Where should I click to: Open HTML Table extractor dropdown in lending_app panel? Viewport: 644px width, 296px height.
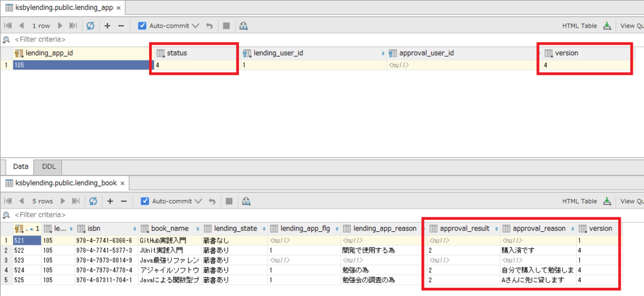[x=579, y=26]
